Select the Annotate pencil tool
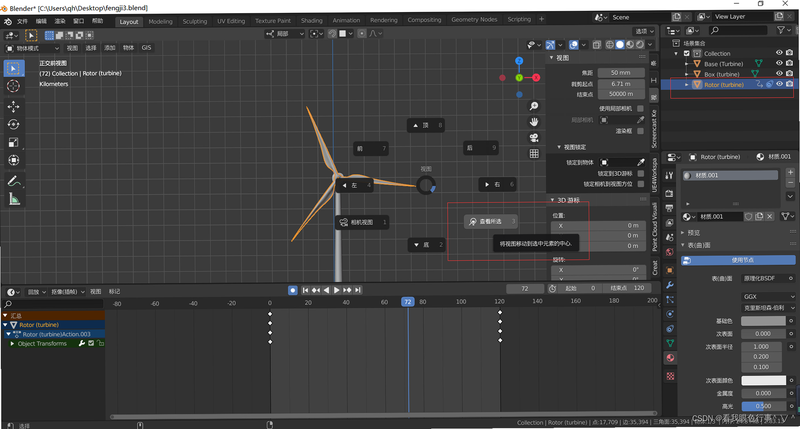Image resolution: width=800 pixels, height=429 pixels. point(14,181)
